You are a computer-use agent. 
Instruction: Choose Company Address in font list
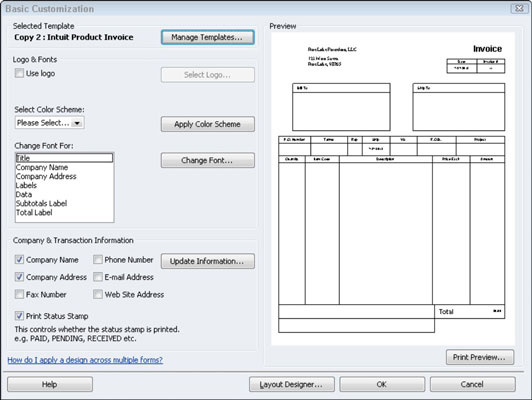pos(46,176)
